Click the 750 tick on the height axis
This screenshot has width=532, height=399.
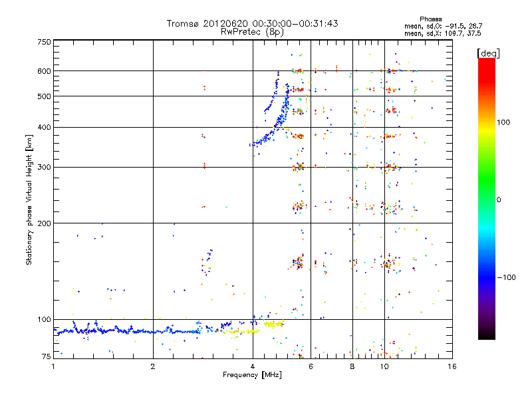tap(44, 42)
